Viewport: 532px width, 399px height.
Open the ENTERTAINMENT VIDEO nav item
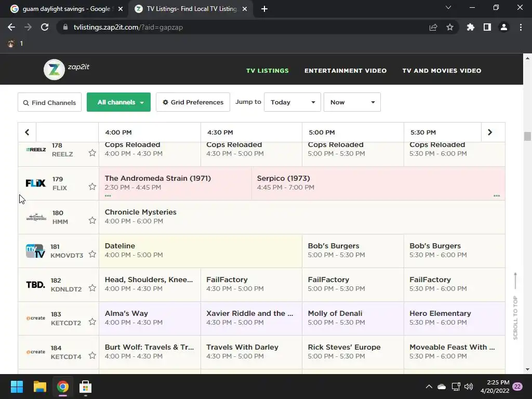(345, 71)
